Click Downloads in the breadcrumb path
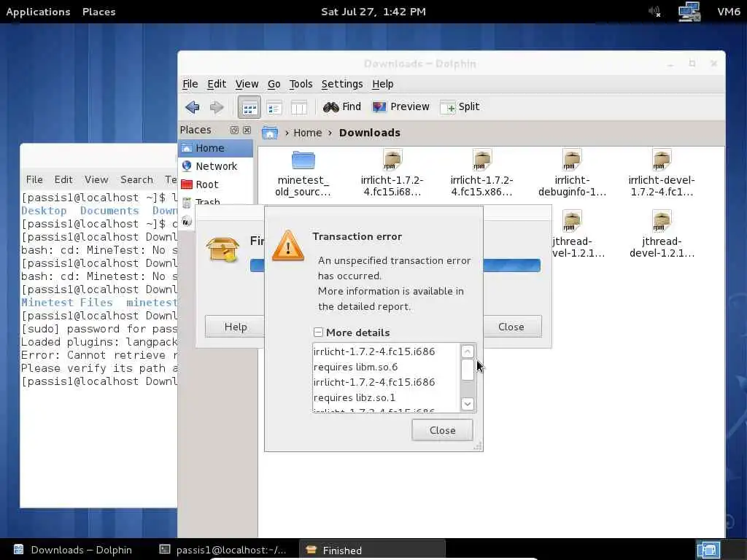 point(370,133)
